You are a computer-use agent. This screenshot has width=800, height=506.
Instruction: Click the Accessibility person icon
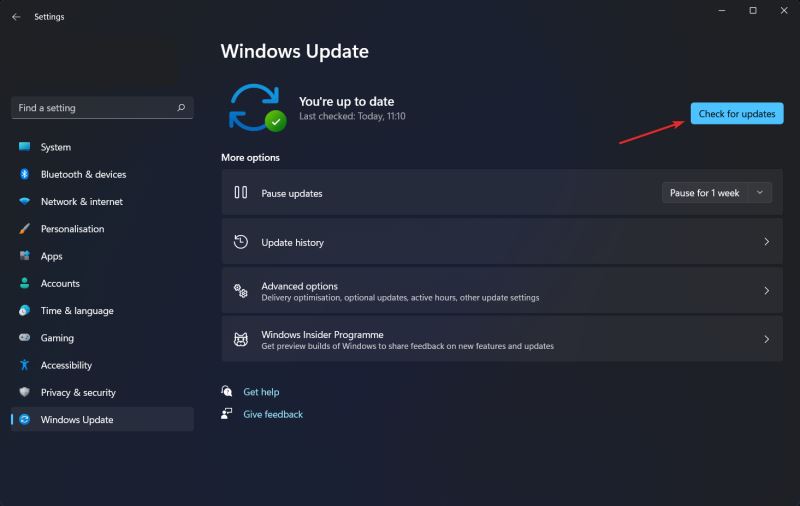(25, 365)
